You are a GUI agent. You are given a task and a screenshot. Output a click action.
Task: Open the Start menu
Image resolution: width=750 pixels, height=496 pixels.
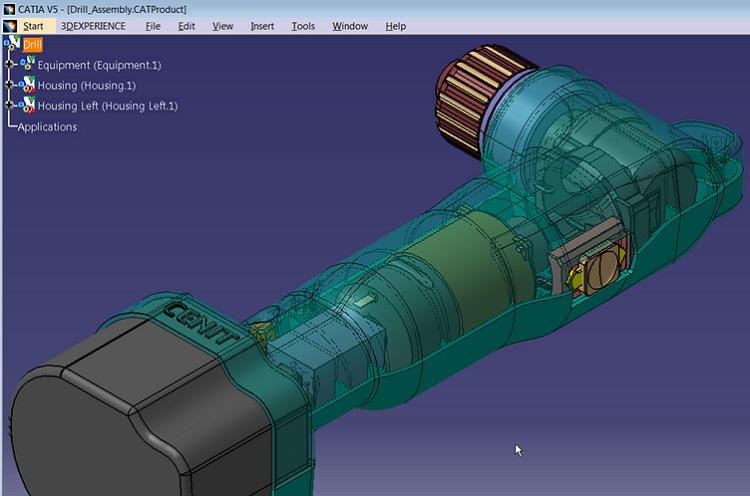click(x=33, y=26)
